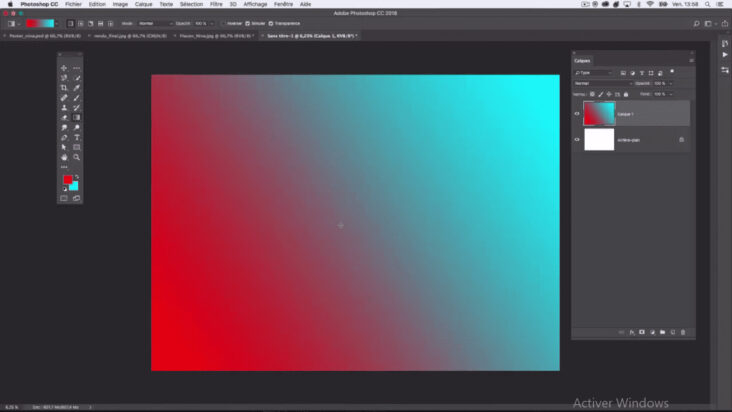Open the Calques panel options menu

click(691, 61)
